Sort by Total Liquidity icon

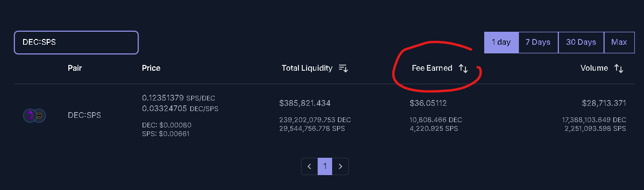click(343, 68)
